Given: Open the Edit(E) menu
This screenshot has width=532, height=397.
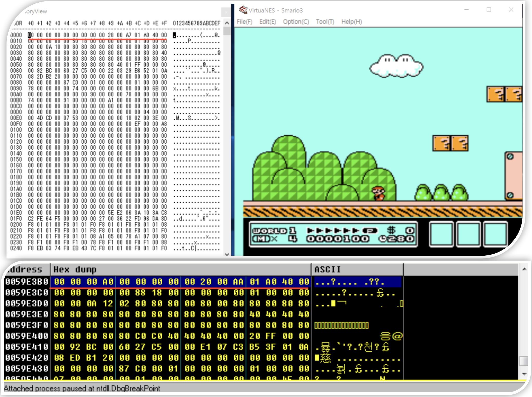Looking at the screenshot, I should (268, 22).
